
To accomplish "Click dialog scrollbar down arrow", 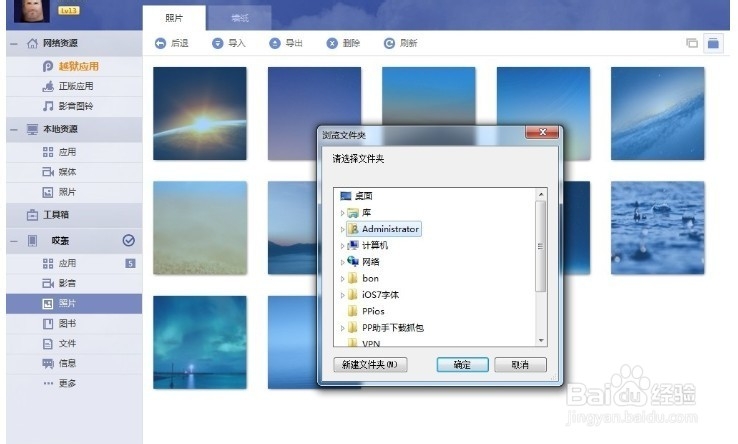I will coord(541,340).
